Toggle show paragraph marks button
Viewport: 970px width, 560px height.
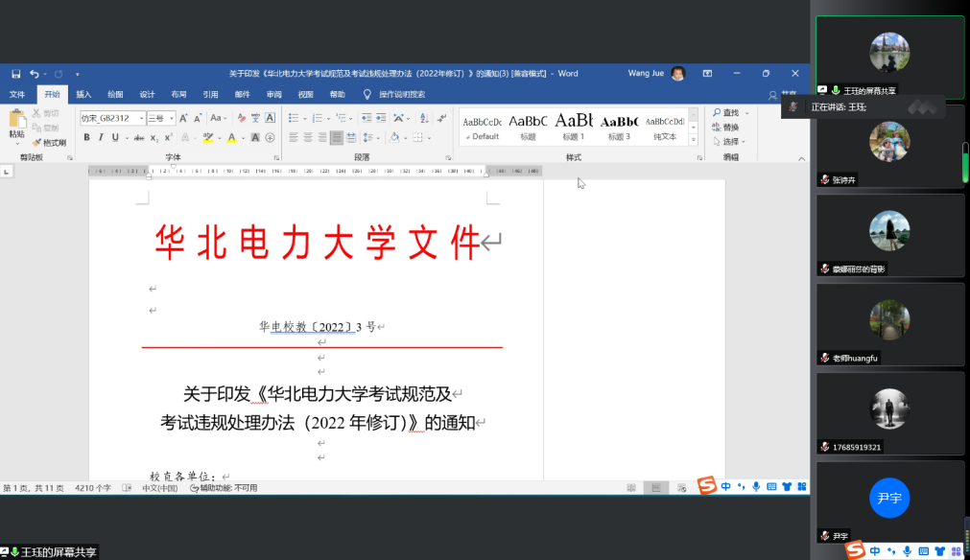click(439, 118)
